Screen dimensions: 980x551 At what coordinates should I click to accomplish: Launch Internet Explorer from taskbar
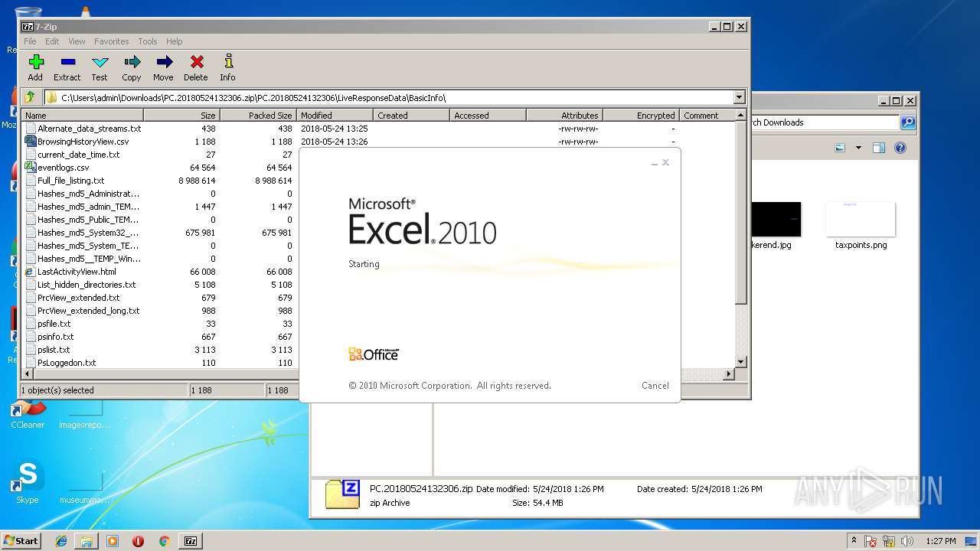pos(61,541)
